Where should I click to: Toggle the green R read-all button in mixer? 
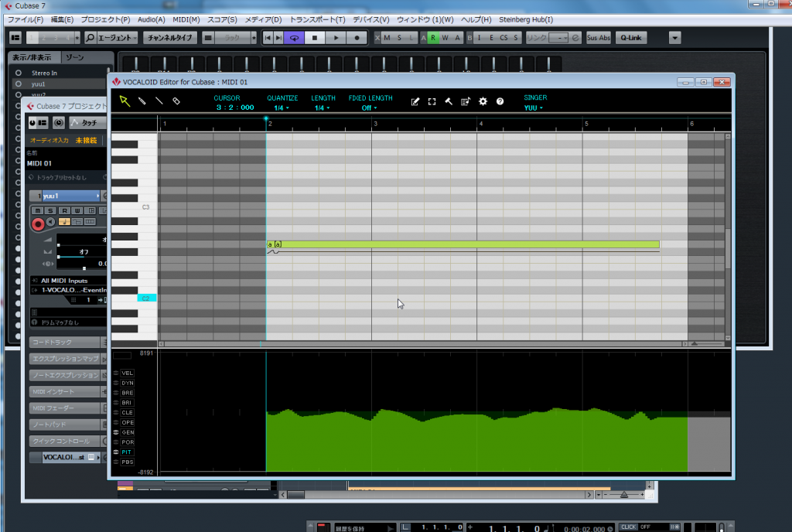coord(433,38)
